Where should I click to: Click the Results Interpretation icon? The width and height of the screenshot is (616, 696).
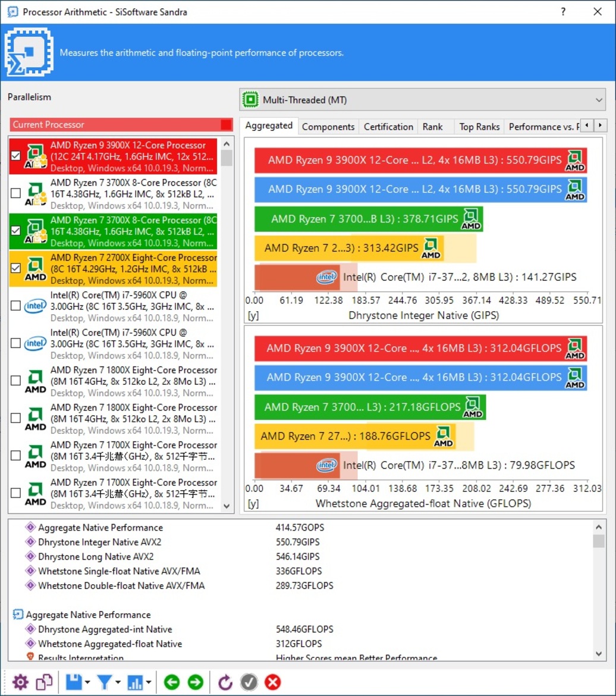[x=30, y=656]
